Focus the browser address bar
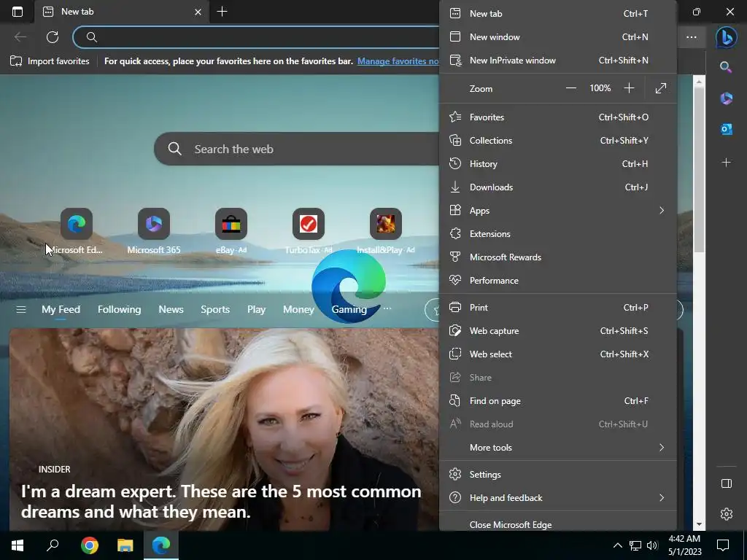747x560 pixels. [258, 37]
